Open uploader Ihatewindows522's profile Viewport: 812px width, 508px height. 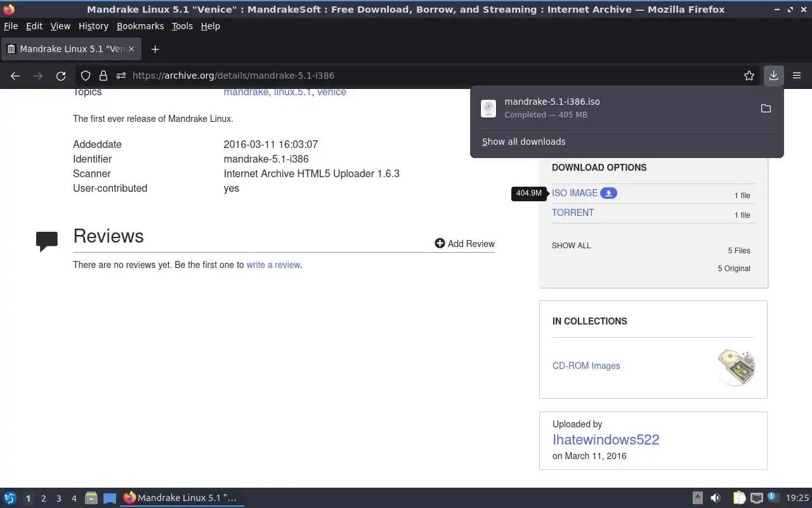606,439
